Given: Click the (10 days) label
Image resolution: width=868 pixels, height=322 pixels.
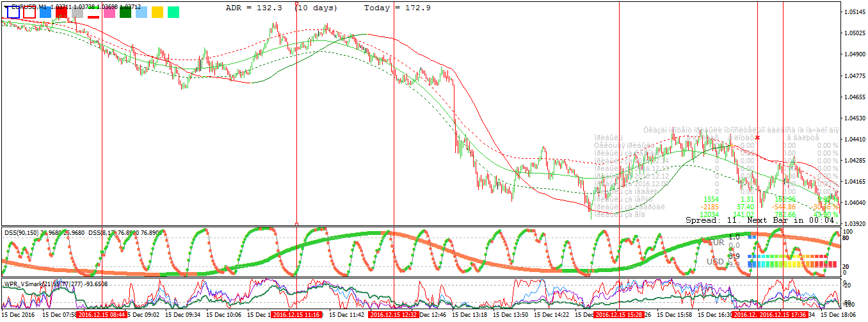Looking at the screenshot, I should pos(316,8).
